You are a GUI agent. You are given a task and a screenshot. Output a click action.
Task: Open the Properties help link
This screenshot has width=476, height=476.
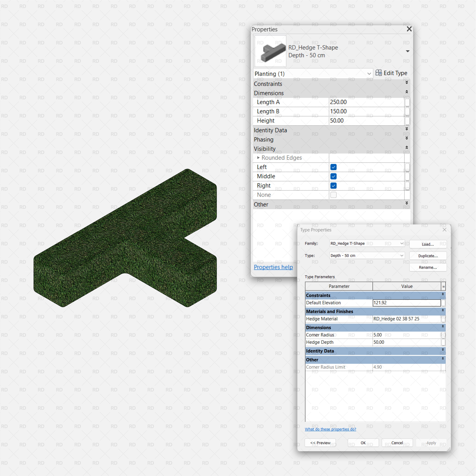click(273, 267)
